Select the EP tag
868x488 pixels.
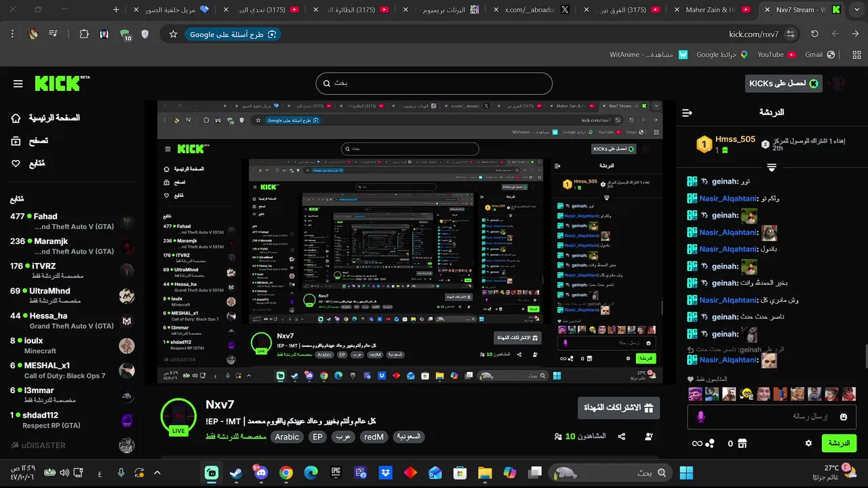click(317, 437)
